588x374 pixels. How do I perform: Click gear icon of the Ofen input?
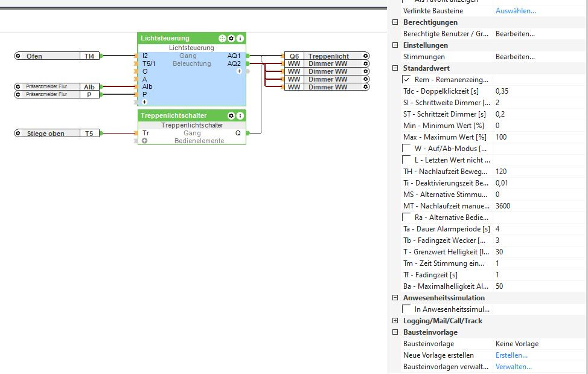pyautogui.click(x=18, y=56)
